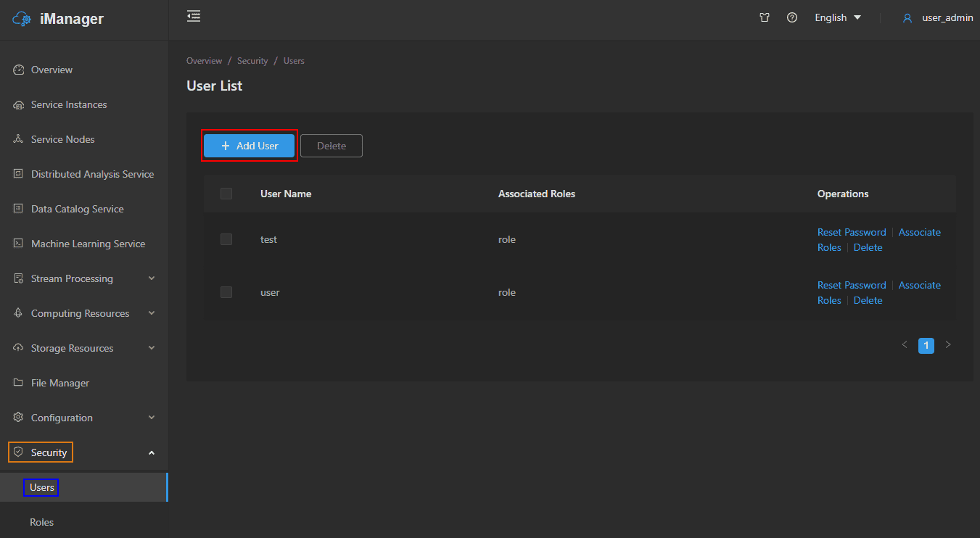Open the Roles menu item
Image resolution: width=980 pixels, height=538 pixels.
(42, 522)
